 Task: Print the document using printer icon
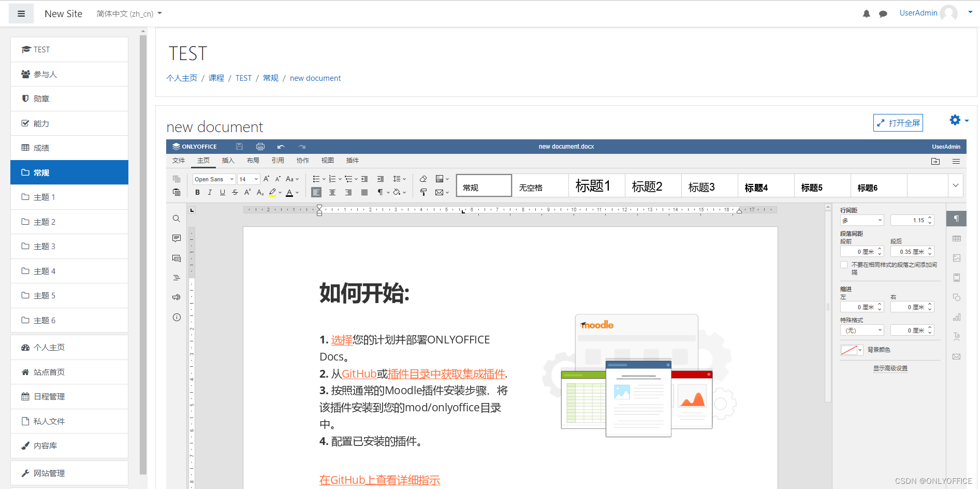pos(260,147)
